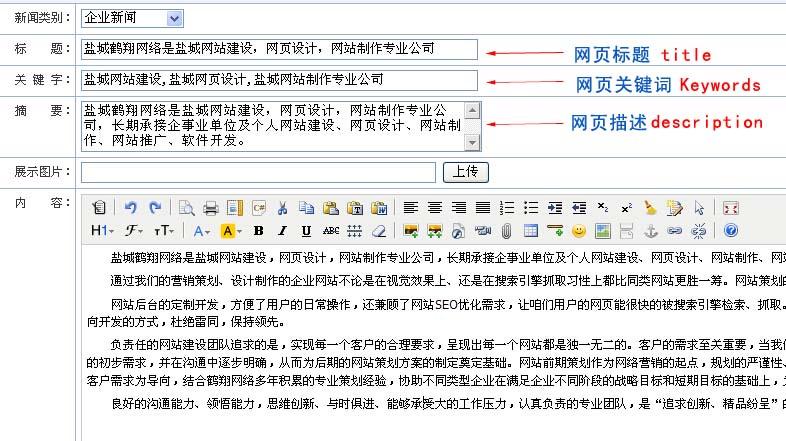Open the font family dropdown
The width and height of the screenshot is (786, 441).
click(132, 231)
